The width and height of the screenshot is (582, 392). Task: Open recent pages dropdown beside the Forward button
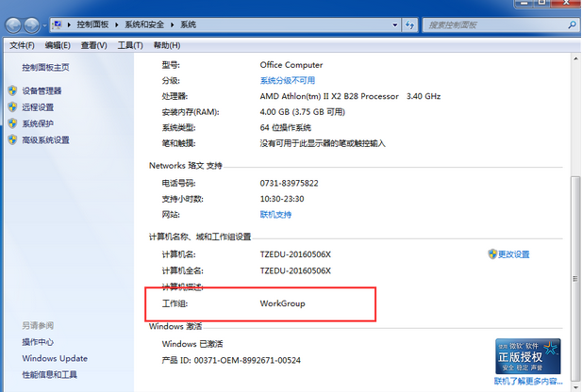tap(44, 25)
